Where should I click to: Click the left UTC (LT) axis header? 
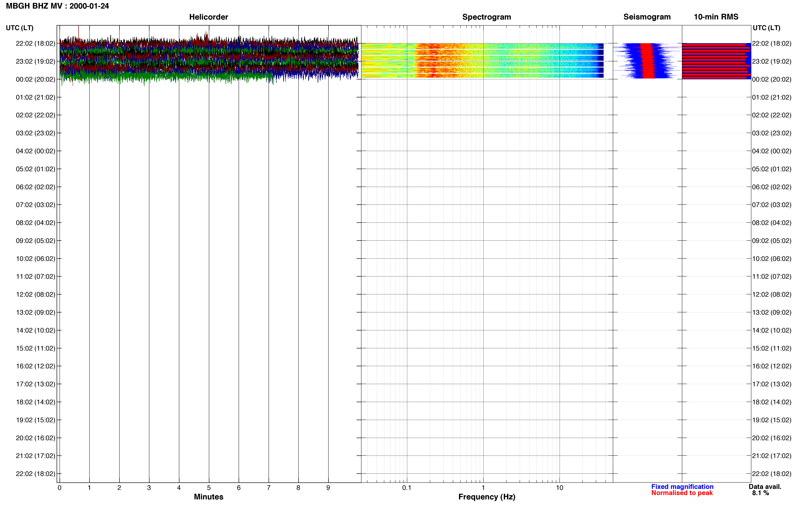(x=19, y=28)
